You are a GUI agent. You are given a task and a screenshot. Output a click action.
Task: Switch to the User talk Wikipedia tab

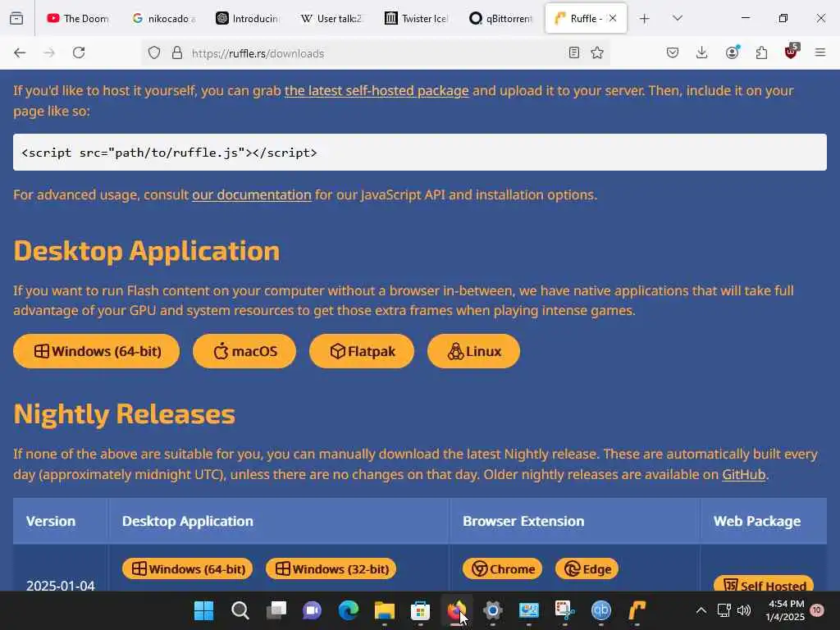pos(331,18)
